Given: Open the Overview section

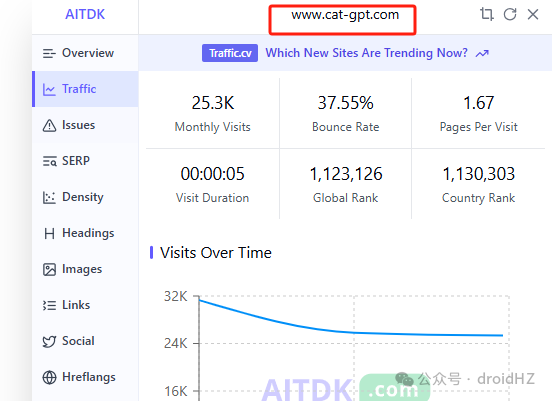Looking at the screenshot, I should pyautogui.click(x=85, y=53).
